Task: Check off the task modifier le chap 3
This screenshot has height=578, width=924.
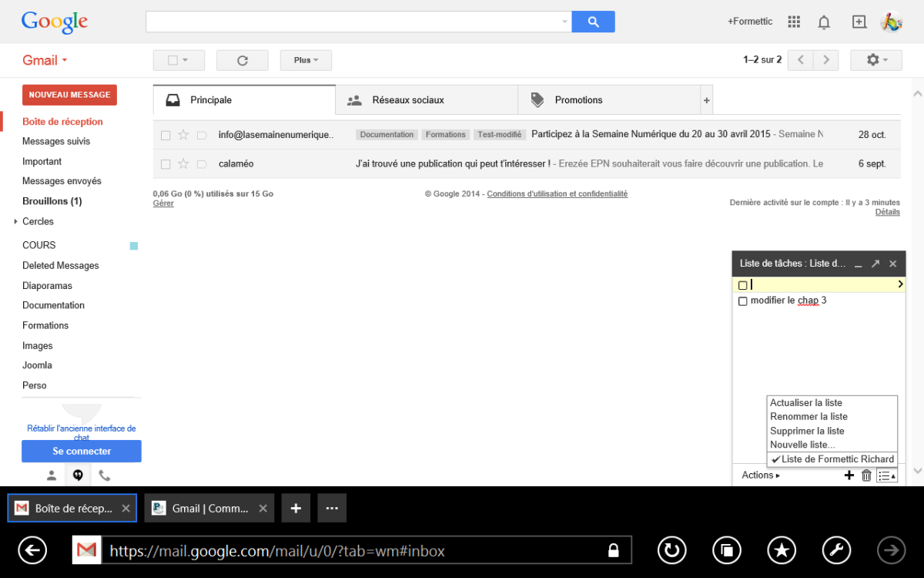Action: 743,301
